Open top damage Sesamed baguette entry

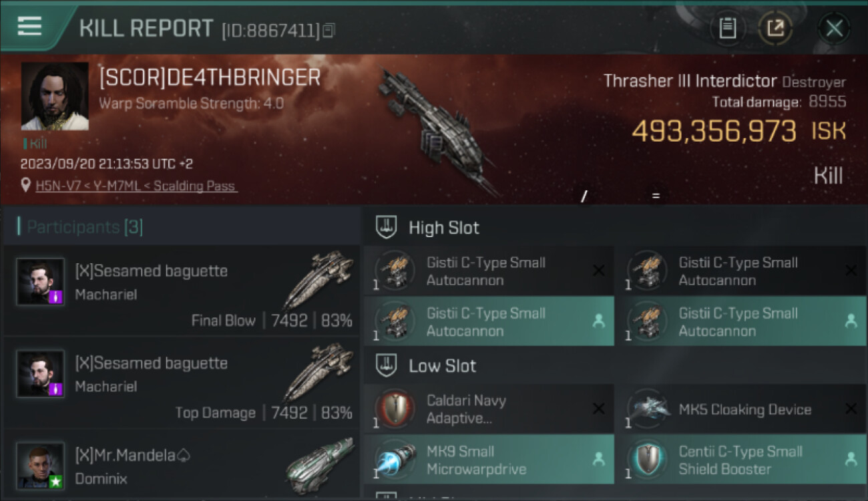tap(182, 383)
